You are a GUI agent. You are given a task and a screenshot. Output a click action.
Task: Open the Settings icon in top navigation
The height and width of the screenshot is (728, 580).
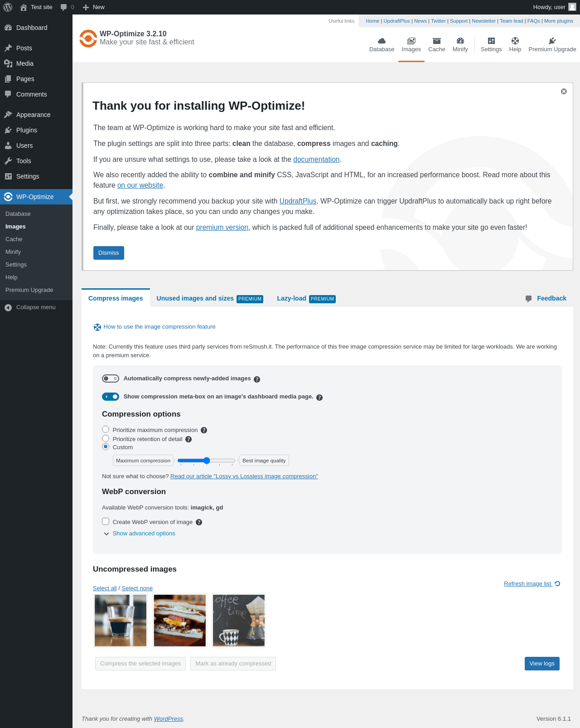click(x=491, y=41)
